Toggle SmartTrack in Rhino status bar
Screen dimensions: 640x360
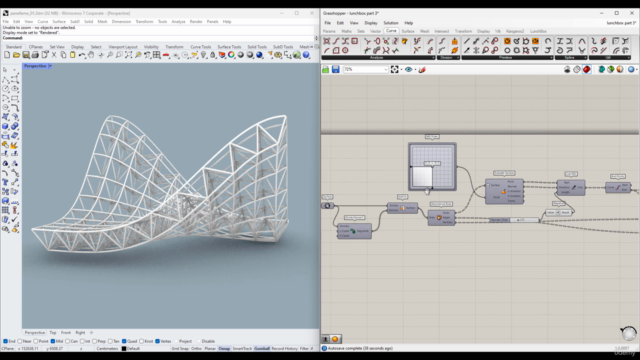point(242,349)
